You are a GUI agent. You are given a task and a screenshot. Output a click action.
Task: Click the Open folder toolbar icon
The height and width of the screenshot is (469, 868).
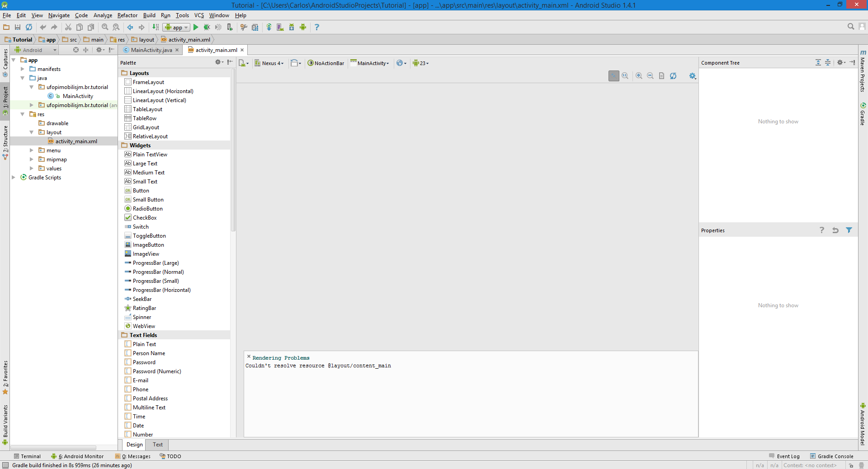pyautogui.click(x=6, y=27)
